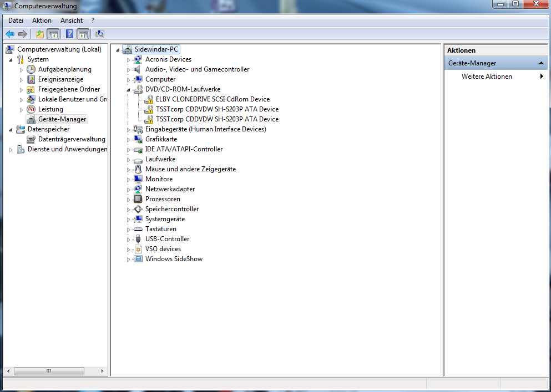This screenshot has width=551, height=392.
Task: Click the blue Help toolbar icon
Action: pyautogui.click(x=70, y=34)
